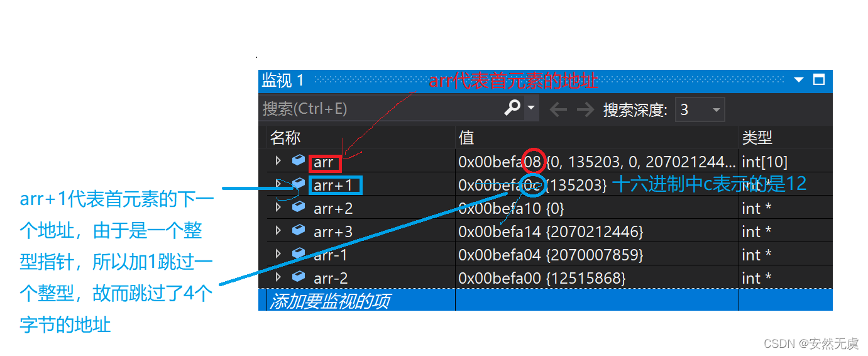Open the 监视 1 window options dropdown
This screenshot has height=356, width=868.
tap(799, 80)
